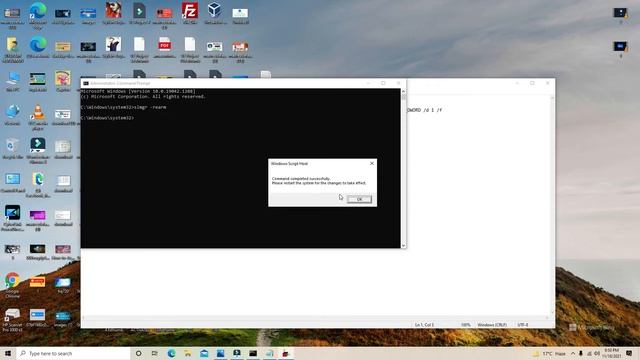Image resolution: width=640 pixels, height=360 pixels.
Task: Open the Action Center notification icon
Action: [629, 353]
